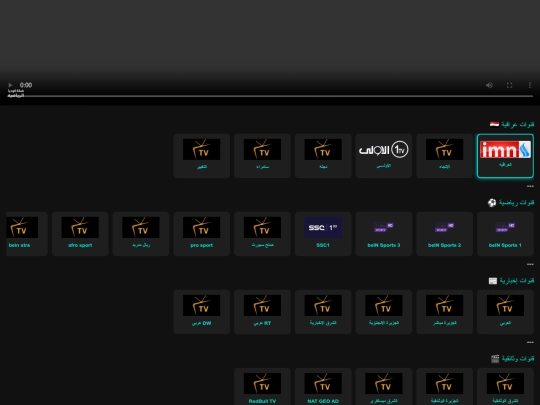540x405 pixels.
Task: Choose the سامراء channel card
Action: 262,156
